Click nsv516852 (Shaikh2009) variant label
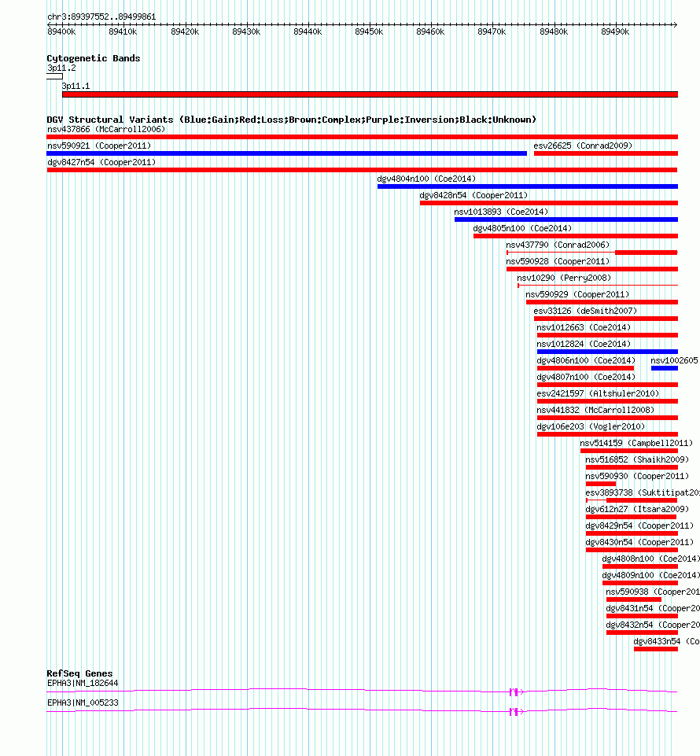This screenshot has width=700, height=756. coord(637,459)
